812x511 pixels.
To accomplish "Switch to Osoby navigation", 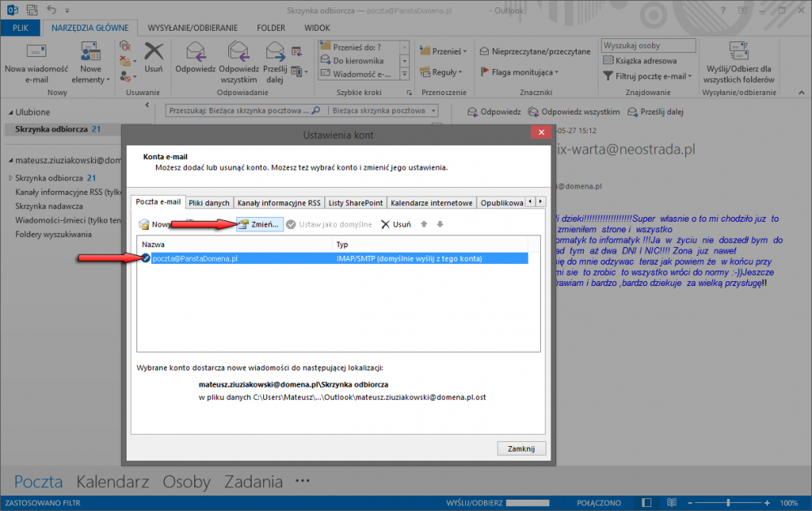I will click(x=187, y=482).
